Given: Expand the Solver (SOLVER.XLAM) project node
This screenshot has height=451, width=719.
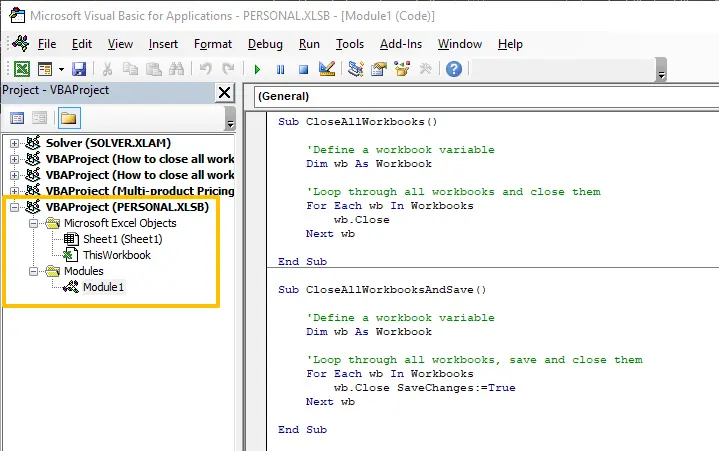Looking at the screenshot, I should click(15, 143).
